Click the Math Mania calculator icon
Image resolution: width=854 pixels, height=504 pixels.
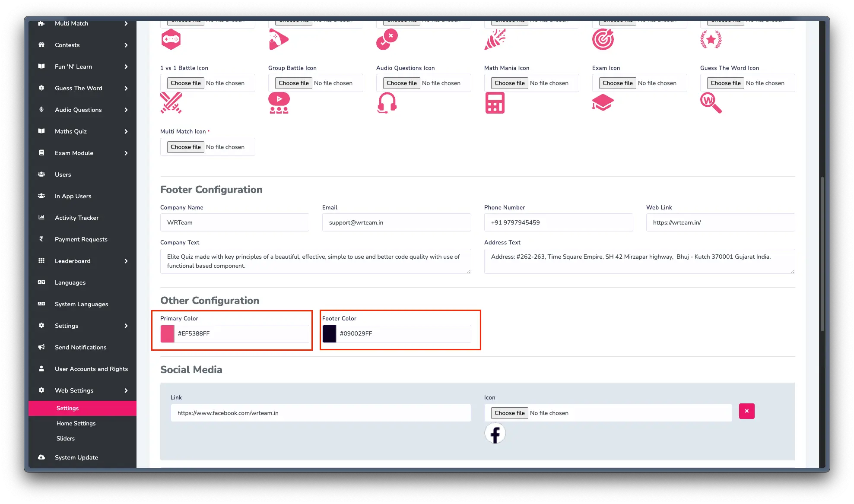(495, 103)
